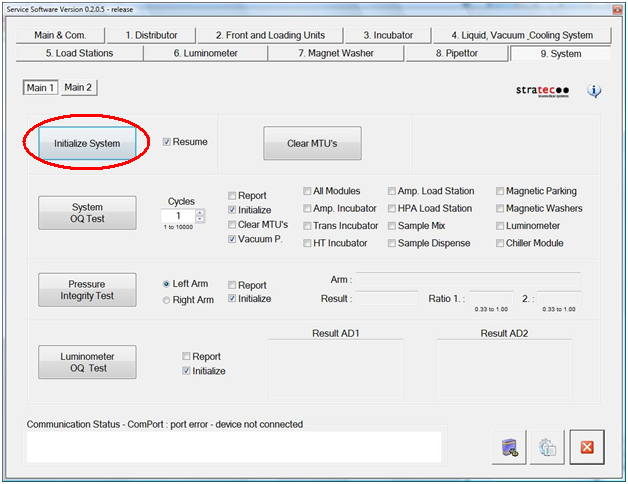
Task: Switch to the Main 2 sub-tab
Action: click(x=78, y=88)
